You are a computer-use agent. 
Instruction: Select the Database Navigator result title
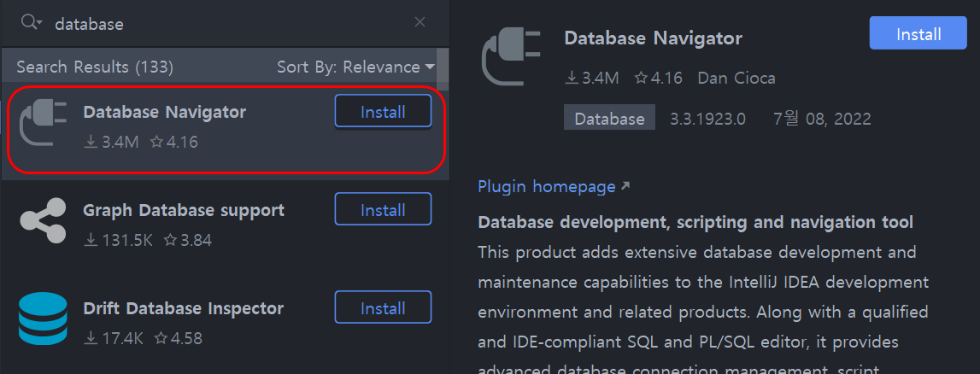(164, 113)
